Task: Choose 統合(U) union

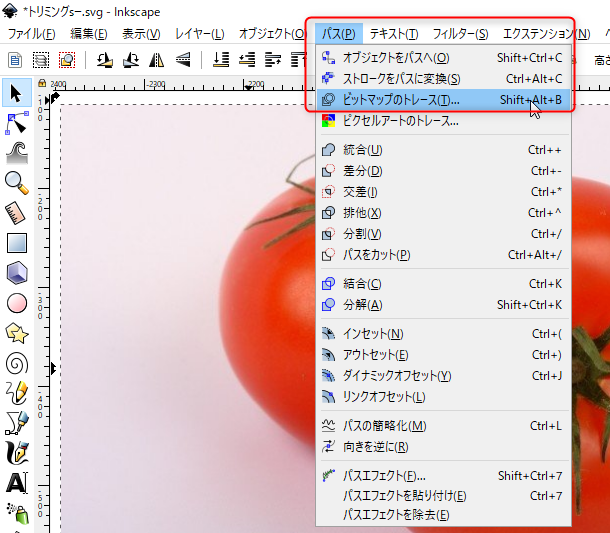Action: coord(443,150)
